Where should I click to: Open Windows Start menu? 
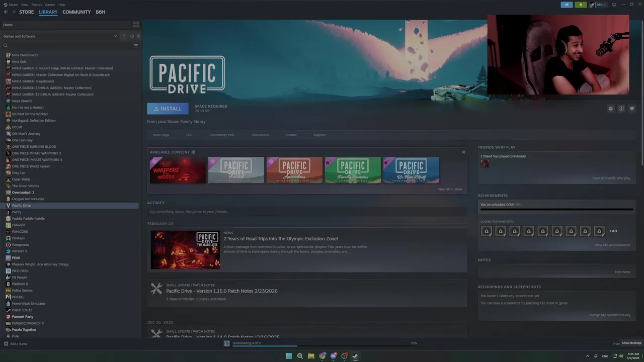289,356
